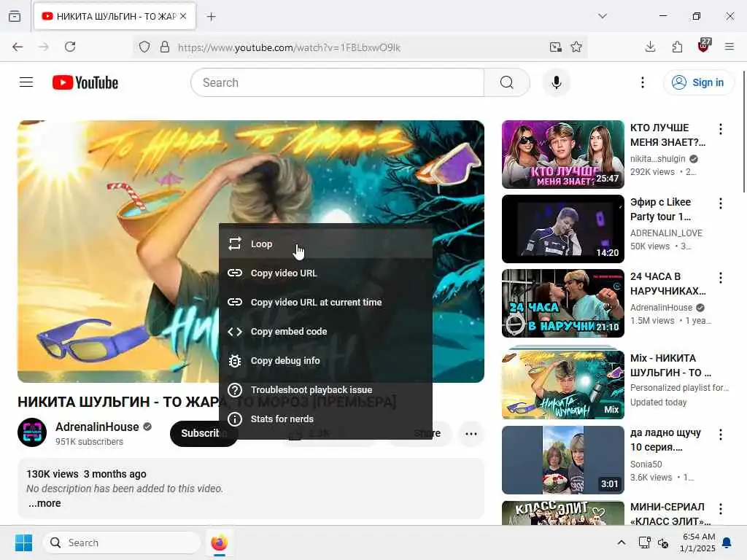Click the Windows taskbar Search box

[x=122, y=542]
